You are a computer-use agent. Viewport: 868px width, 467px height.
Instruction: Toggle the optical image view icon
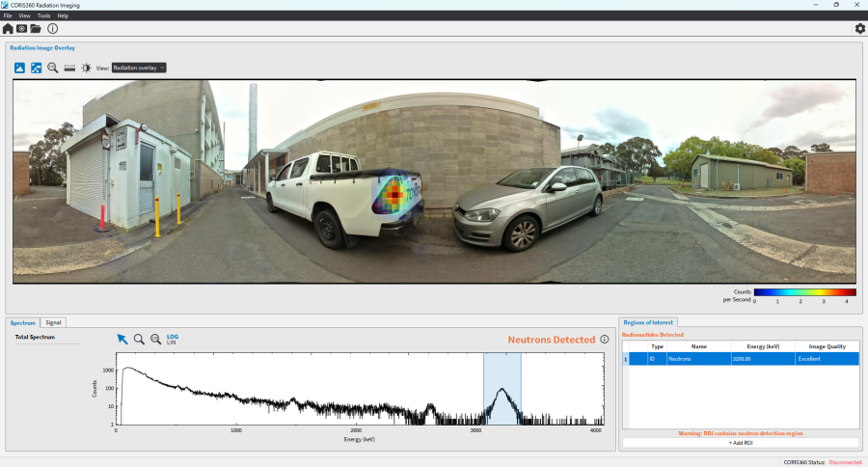tap(19, 68)
